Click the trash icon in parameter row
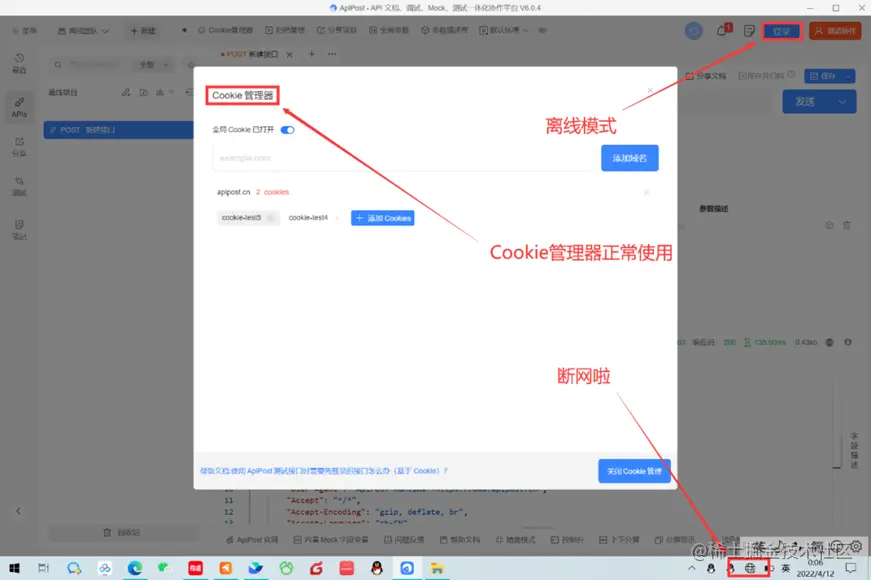Viewport: 871px width, 580px height. 847,226
